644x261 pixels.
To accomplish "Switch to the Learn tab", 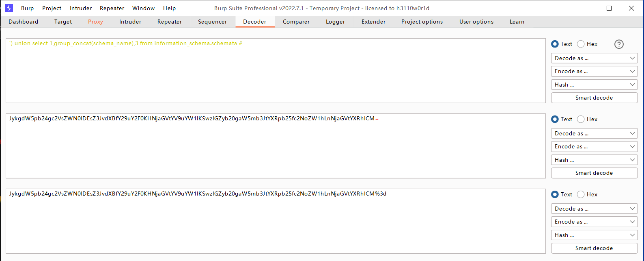I will (517, 22).
